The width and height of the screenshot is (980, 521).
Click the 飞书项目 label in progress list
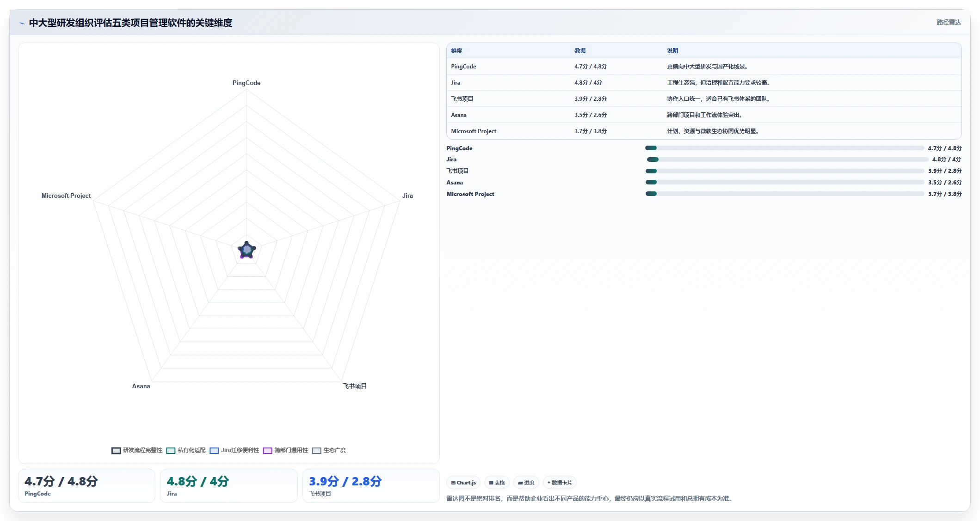pyautogui.click(x=457, y=171)
